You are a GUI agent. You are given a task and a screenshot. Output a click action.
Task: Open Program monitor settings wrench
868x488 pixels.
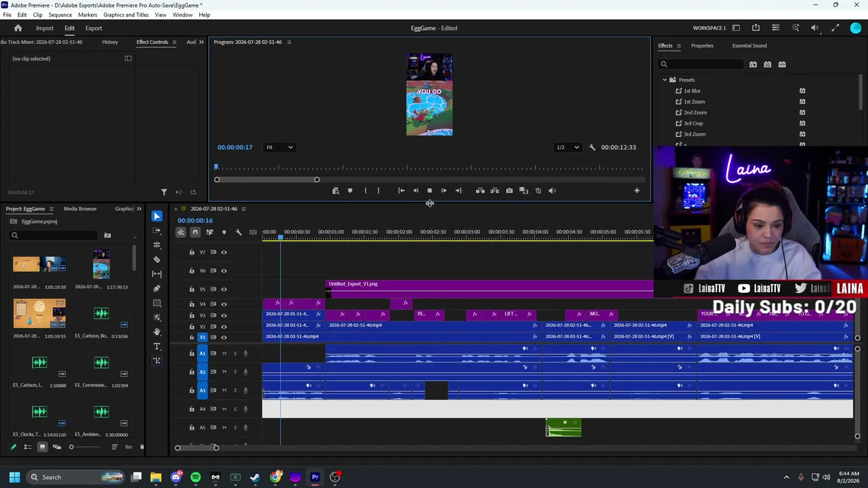click(592, 147)
